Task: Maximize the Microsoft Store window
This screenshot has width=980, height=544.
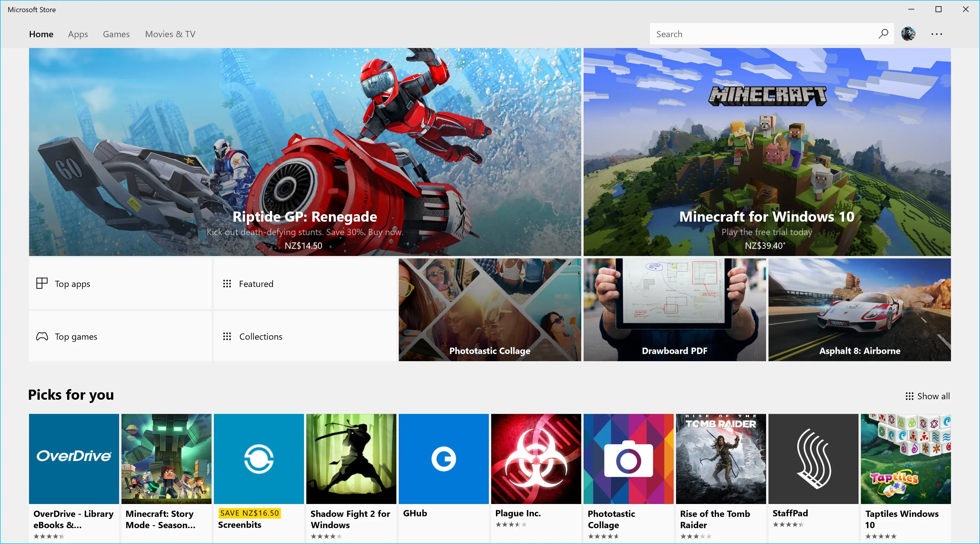Action: click(x=938, y=9)
